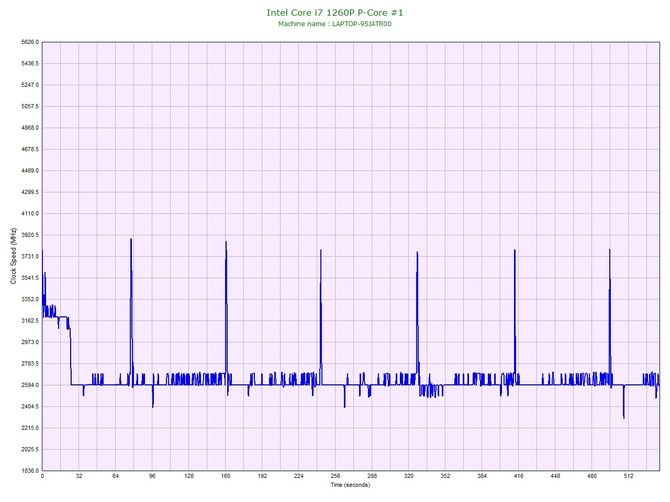Select the 3541.5 y-axis label
This screenshot has height=502, width=670.
[30, 278]
